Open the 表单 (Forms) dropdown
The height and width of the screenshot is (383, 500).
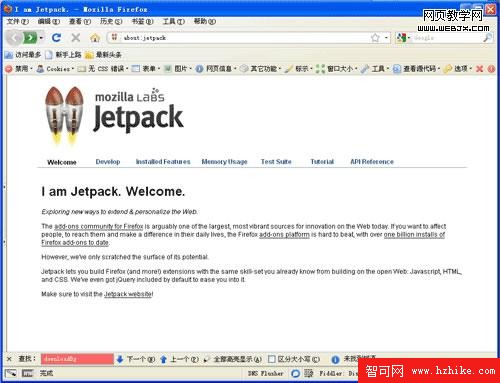pyautogui.click(x=146, y=69)
